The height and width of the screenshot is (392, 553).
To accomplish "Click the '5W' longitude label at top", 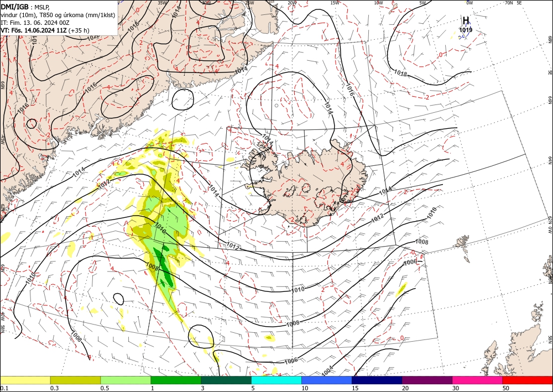I will tap(423, 2).
